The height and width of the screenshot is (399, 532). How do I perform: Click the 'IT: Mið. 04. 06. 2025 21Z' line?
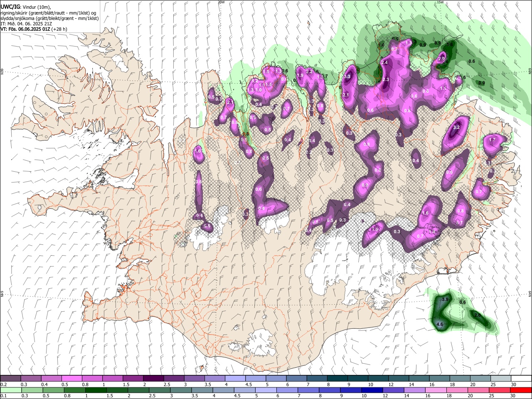(x=26, y=24)
